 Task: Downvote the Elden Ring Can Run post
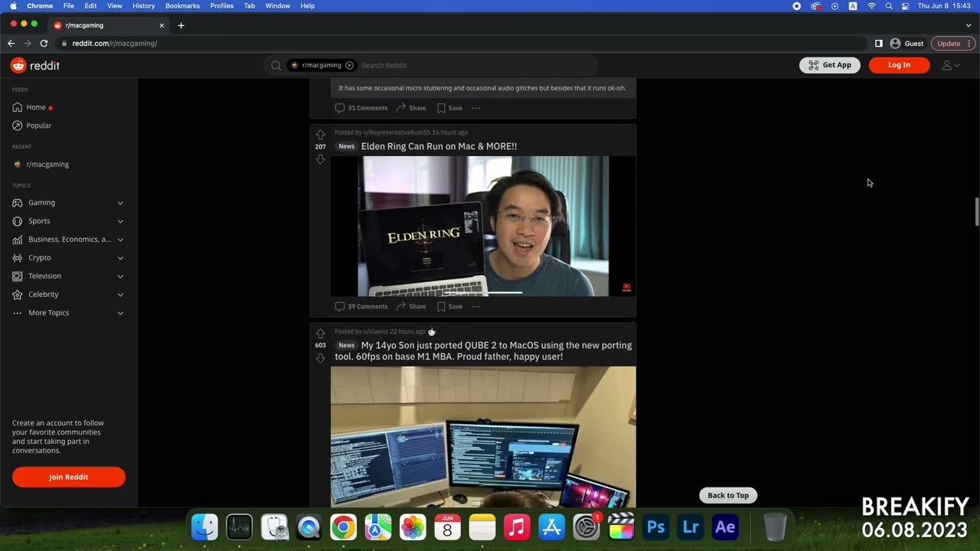(320, 159)
